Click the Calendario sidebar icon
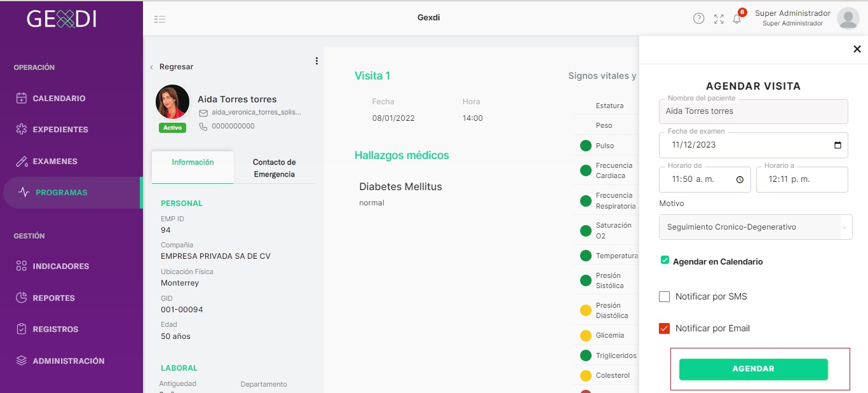 pos(22,98)
